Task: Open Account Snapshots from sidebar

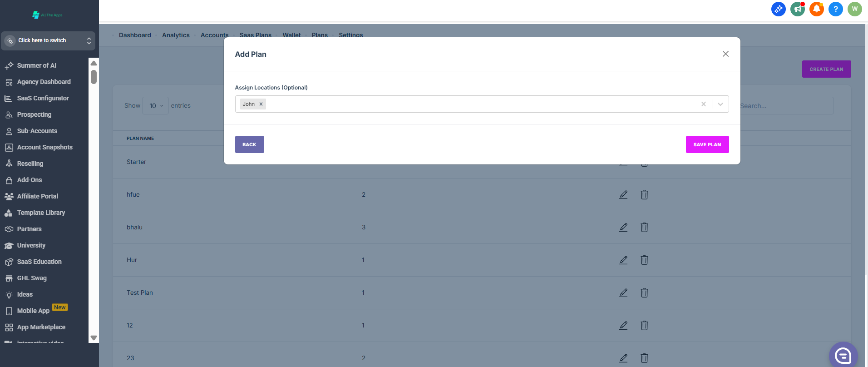Action: (44, 147)
